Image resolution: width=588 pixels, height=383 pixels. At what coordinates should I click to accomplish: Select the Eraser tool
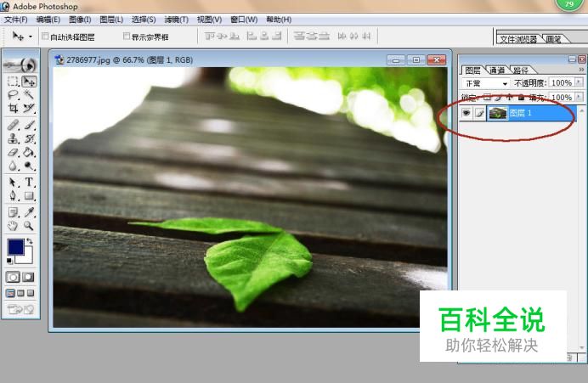coord(13,152)
